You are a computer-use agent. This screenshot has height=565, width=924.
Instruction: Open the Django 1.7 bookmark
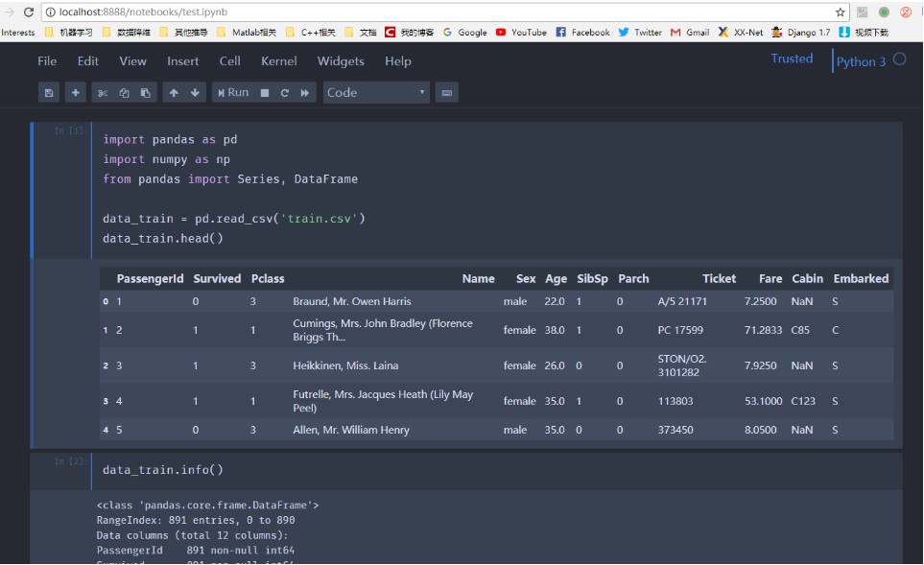[801, 33]
